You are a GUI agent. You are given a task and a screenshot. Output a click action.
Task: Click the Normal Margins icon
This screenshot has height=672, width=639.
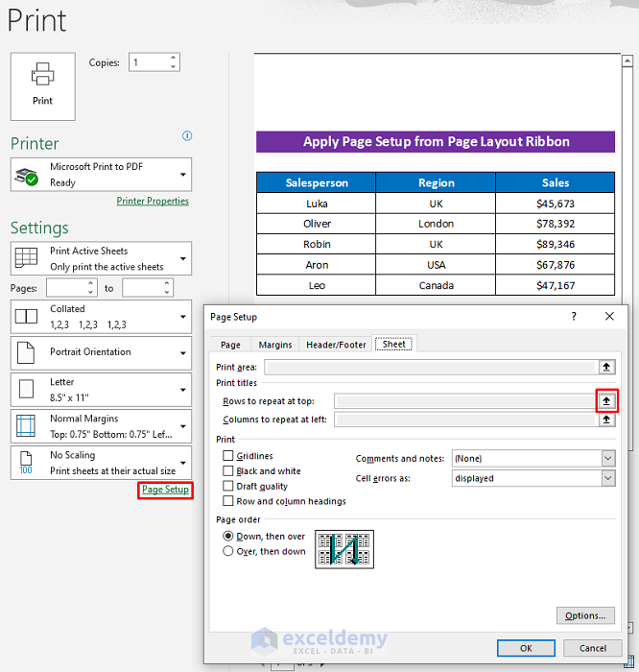[x=26, y=425]
